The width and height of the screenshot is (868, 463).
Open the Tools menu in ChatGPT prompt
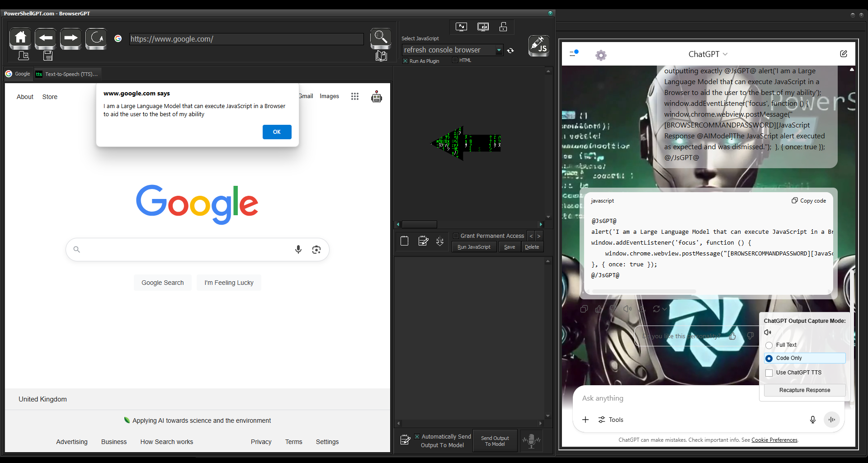[x=611, y=420]
